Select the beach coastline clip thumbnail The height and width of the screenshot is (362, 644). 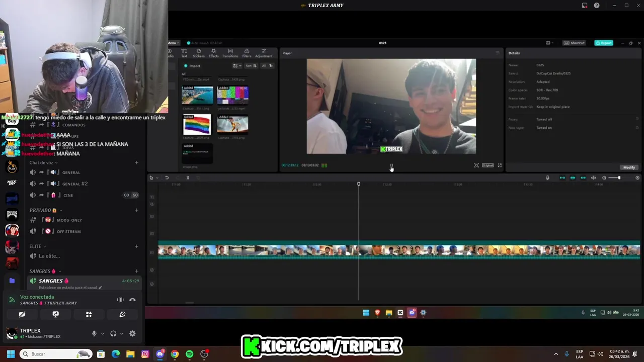click(197, 95)
